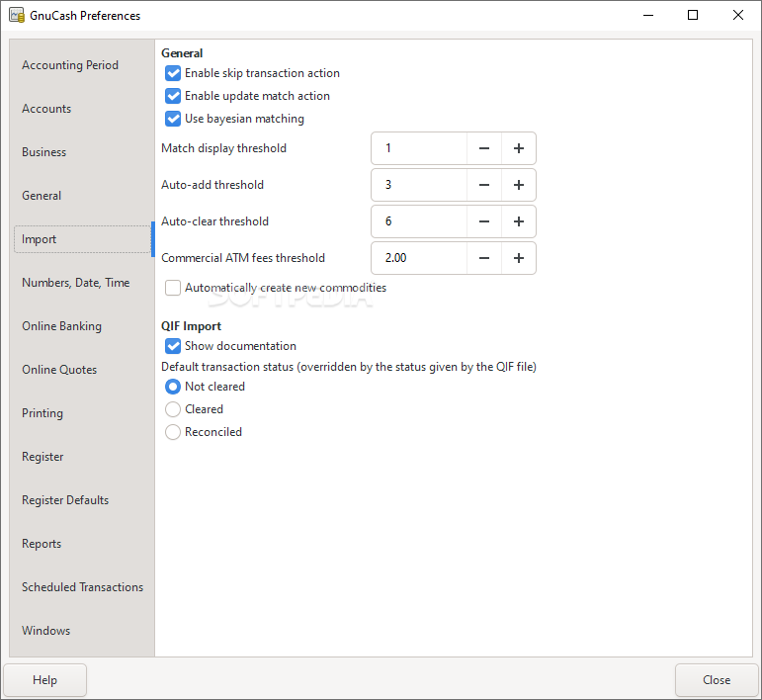Click the Close button at bottom
The height and width of the screenshot is (700, 762).
point(717,680)
